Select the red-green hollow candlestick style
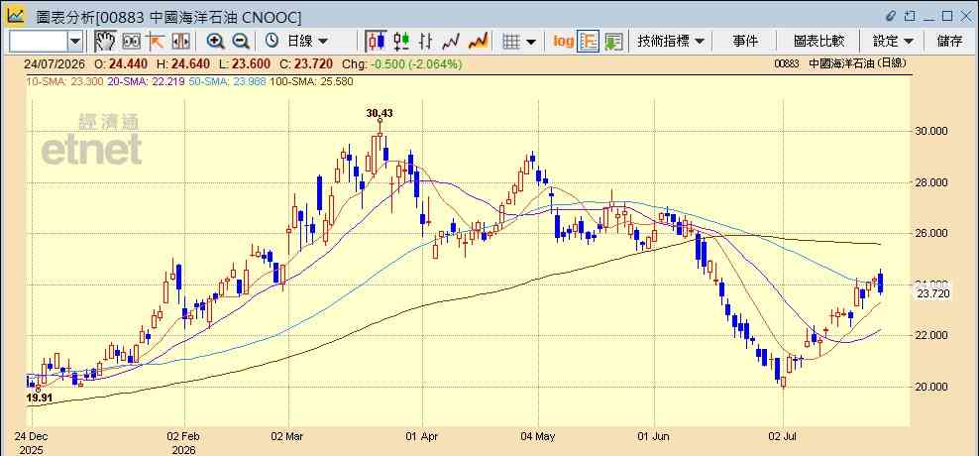The height and width of the screenshot is (456, 980). click(401, 42)
